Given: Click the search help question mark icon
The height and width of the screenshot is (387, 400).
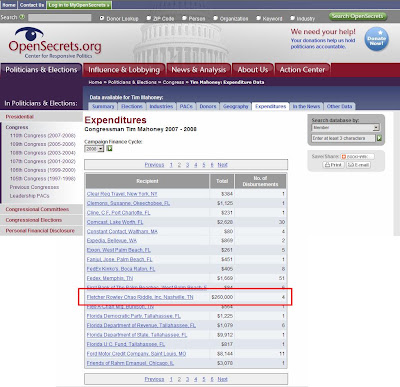Looking at the screenshot, I should click(22, 17).
